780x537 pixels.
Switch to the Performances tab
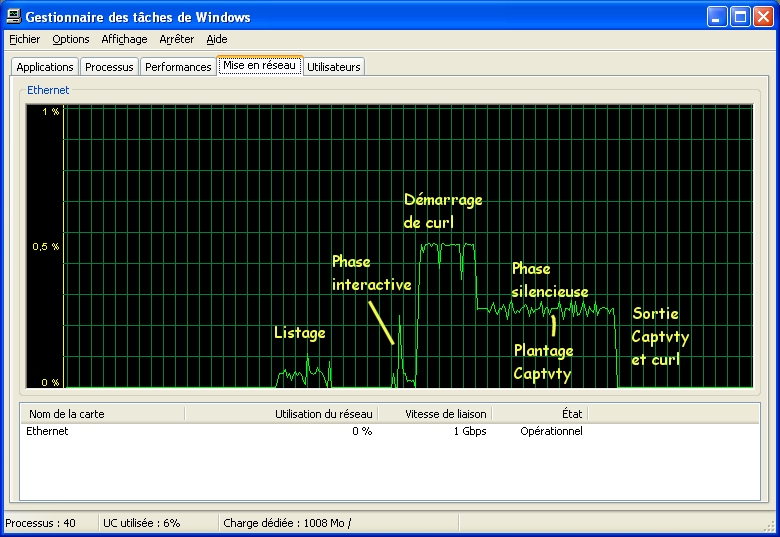click(x=177, y=67)
